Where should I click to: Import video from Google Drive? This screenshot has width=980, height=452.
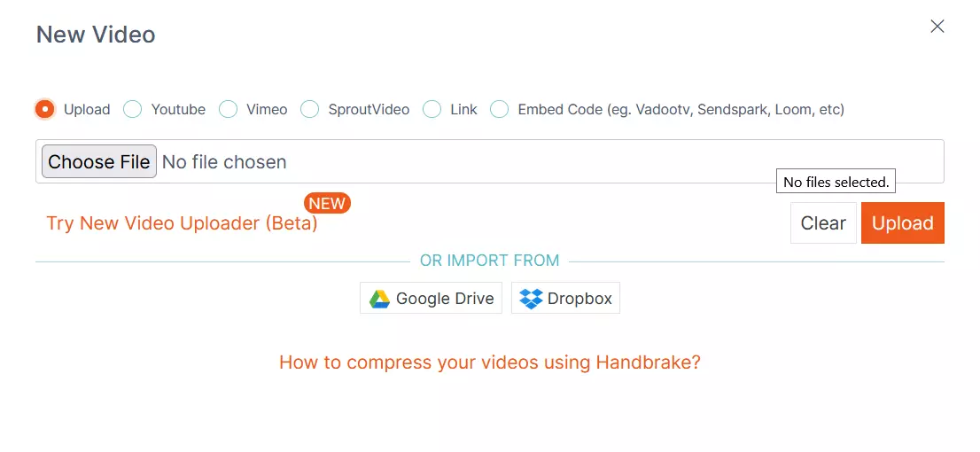tap(431, 298)
